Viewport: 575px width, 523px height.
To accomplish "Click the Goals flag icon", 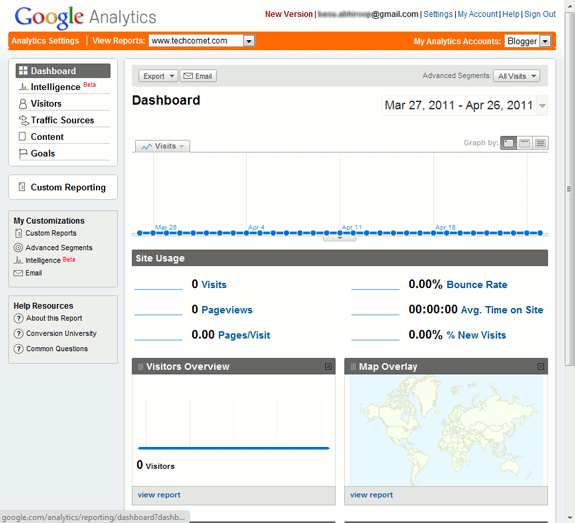I will (23, 153).
